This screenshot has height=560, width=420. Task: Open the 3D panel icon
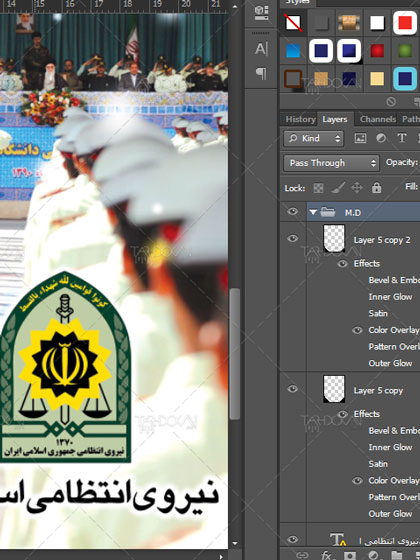261,12
